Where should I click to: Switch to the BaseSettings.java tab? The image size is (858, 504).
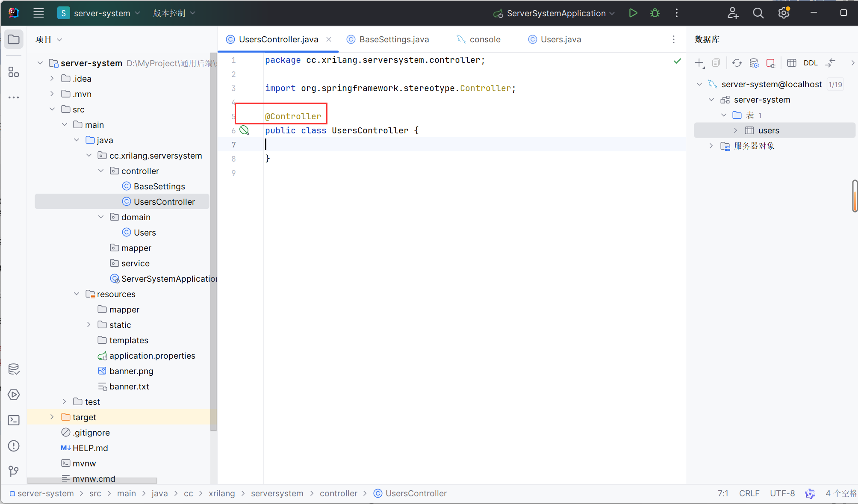tap(388, 39)
